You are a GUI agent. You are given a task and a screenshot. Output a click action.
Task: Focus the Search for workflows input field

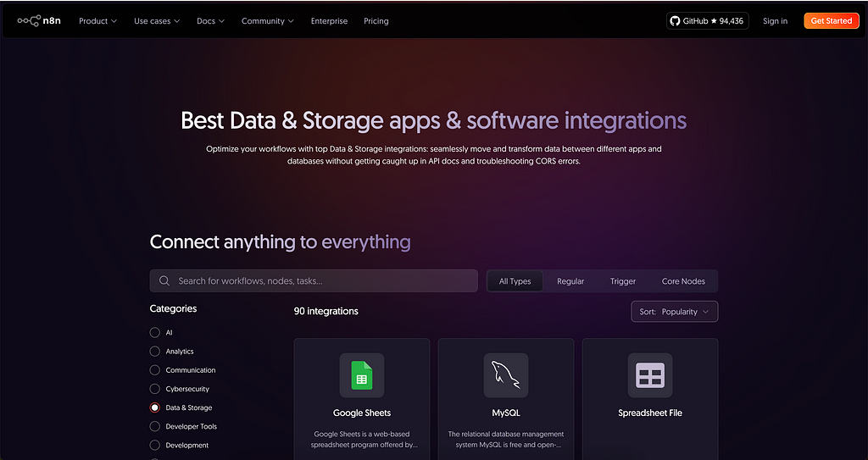[x=314, y=280]
